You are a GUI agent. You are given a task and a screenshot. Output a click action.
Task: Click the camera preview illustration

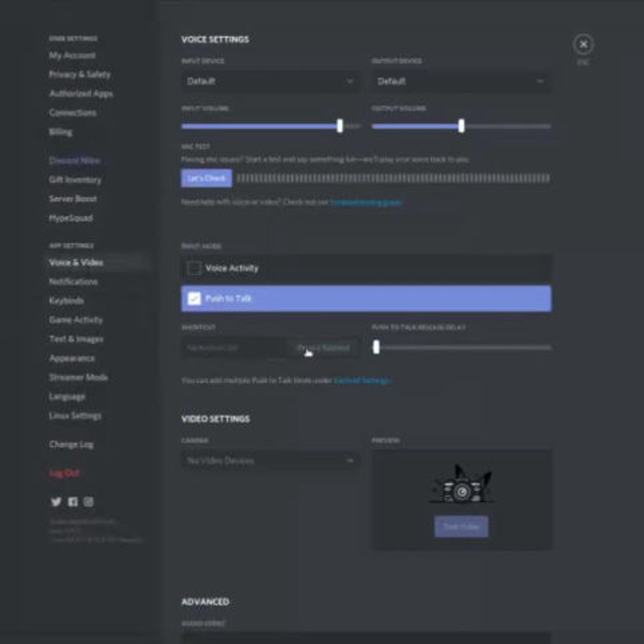click(461, 485)
